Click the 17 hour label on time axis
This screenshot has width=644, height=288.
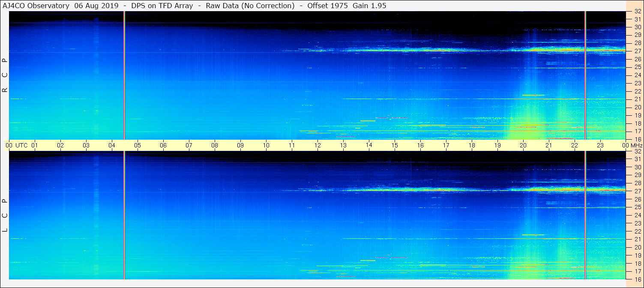(x=446, y=145)
